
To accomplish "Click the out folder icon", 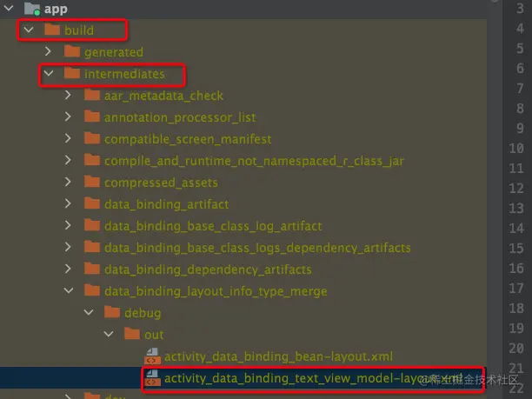I will click(x=132, y=333).
